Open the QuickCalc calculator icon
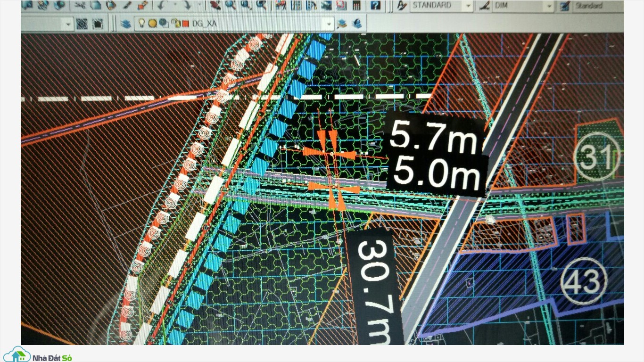 [356, 5]
